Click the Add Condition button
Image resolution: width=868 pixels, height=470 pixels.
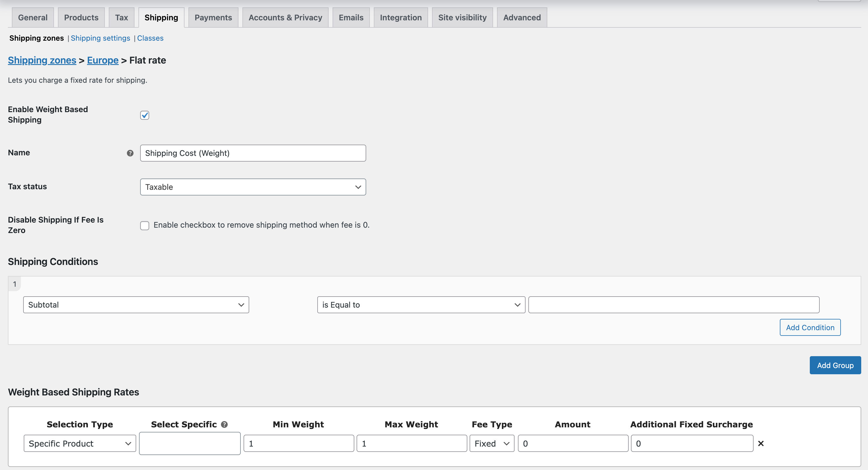[810, 327]
